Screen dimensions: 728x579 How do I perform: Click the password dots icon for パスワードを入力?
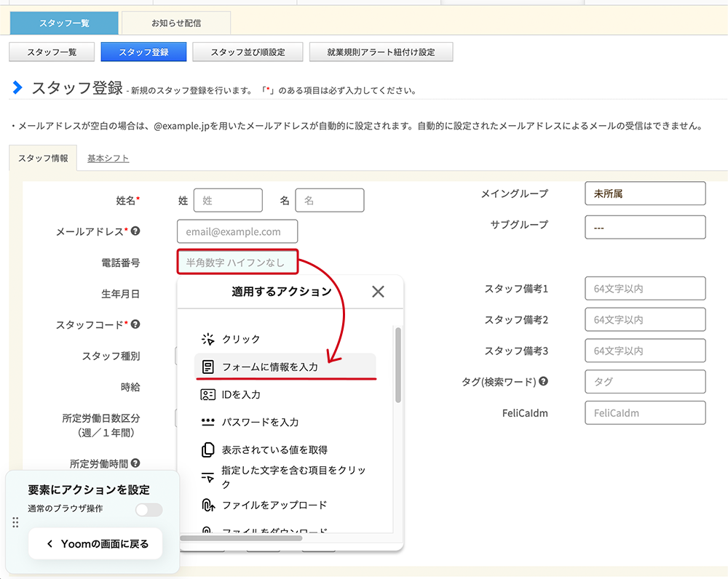208,422
